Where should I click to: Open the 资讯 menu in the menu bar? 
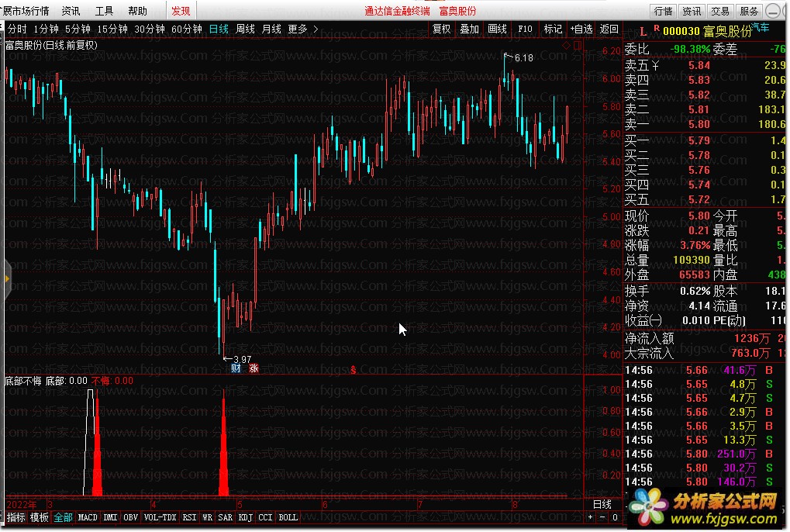tap(71, 11)
